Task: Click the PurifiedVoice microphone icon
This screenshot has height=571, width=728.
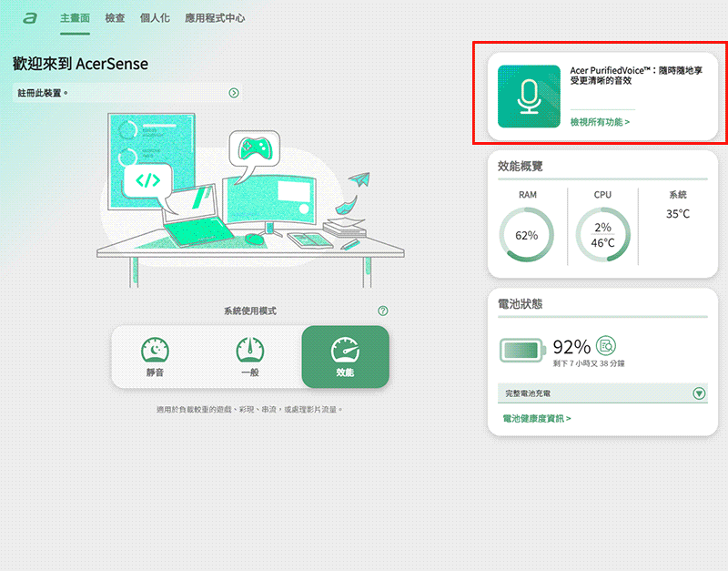Action: [x=529, y=97]
